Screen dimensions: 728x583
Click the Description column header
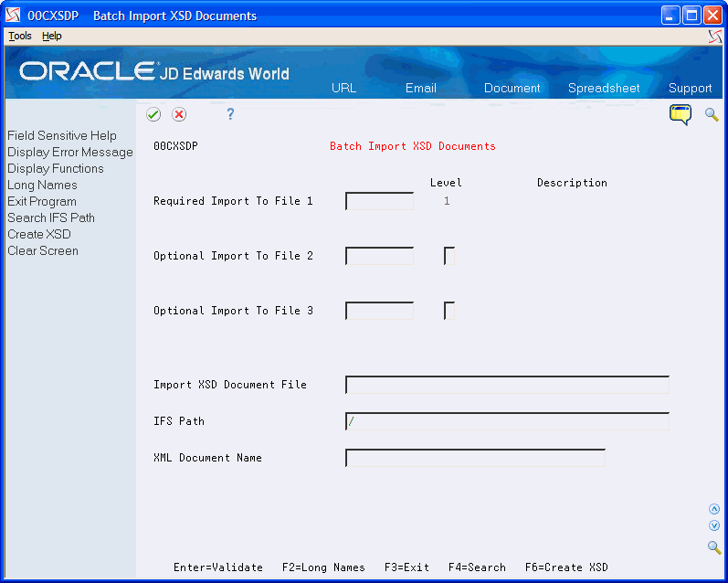[x=572, y=183]
